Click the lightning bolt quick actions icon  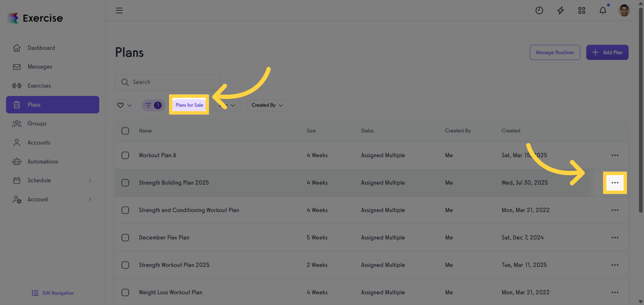(x=561, y=10)
